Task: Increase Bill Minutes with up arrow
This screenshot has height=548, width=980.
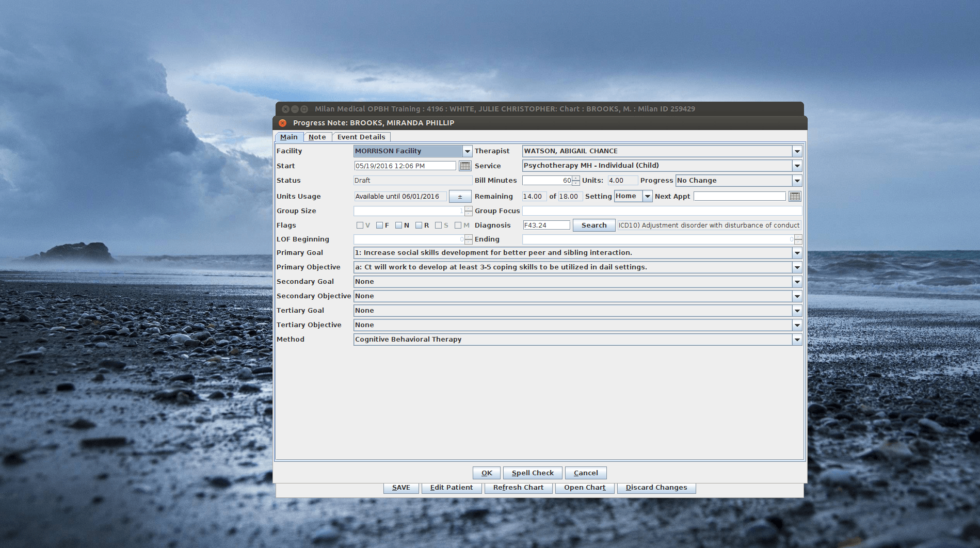Action: click(x=576, y=178)
